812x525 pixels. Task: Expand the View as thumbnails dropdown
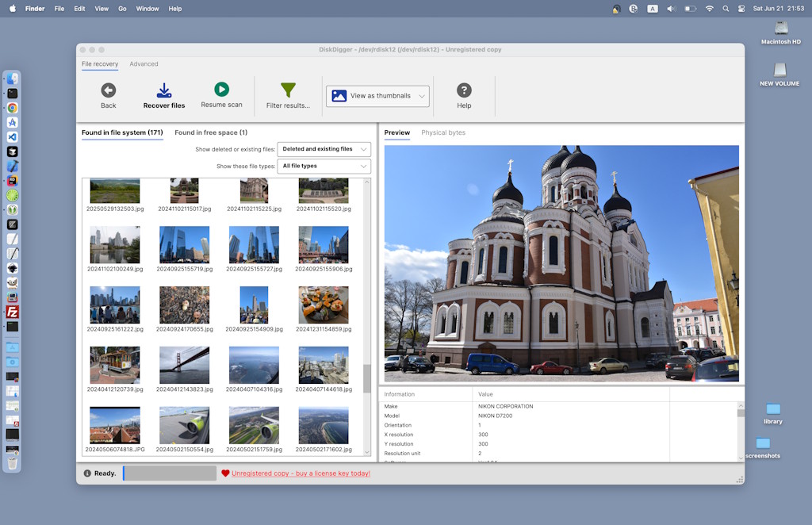pos(378,96)
